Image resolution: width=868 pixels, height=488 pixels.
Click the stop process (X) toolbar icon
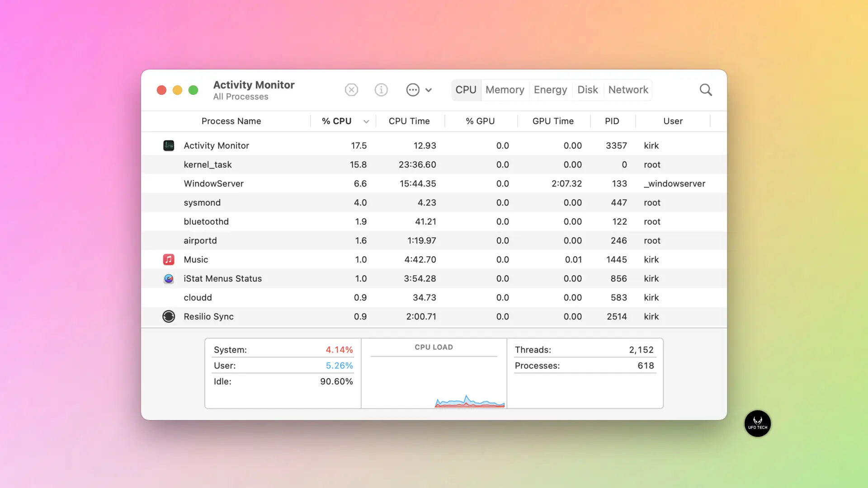pyautogui.click(x=351, y=90)
